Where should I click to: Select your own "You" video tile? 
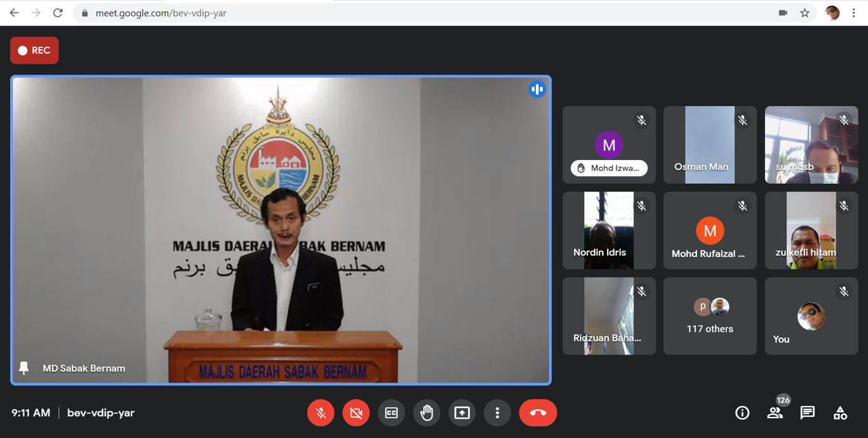pos(811,316)
